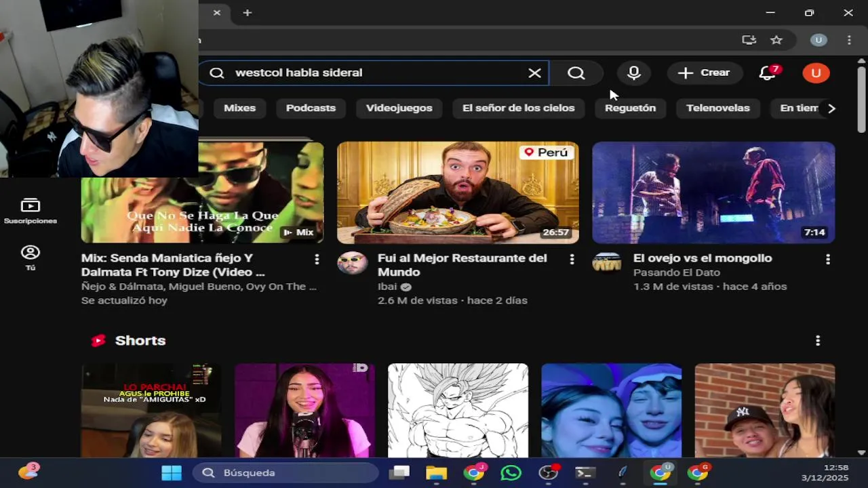
Task: Bookmark this page with the star icon
Action: (776, 40)
